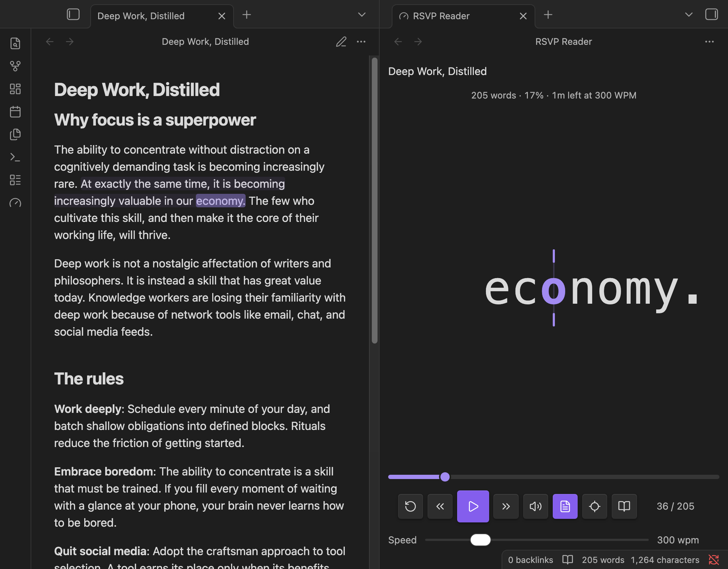
Task: Click the 36 / 205 word counter
Action: [675, 506]
